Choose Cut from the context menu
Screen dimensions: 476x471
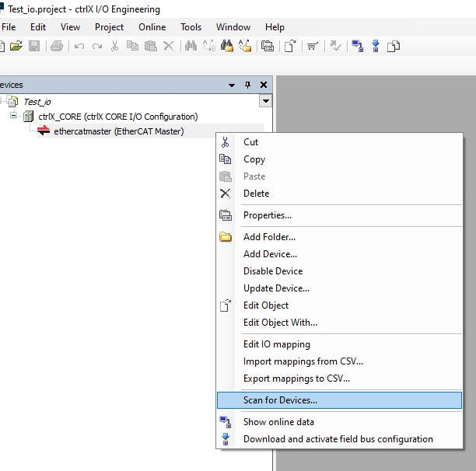[x=339, y=142]
